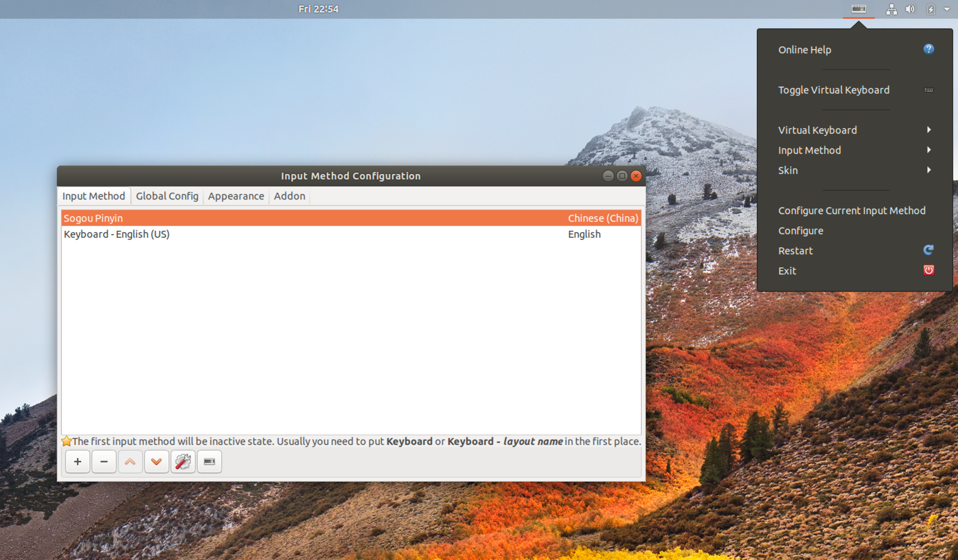This screenshot has height=560, width=958.
Task: Open the volume icon in top panel
Action: [x=910, y=9]
